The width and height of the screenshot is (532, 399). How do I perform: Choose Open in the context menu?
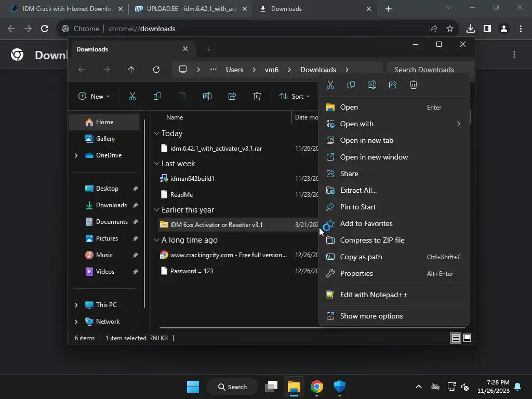point(394,107)
